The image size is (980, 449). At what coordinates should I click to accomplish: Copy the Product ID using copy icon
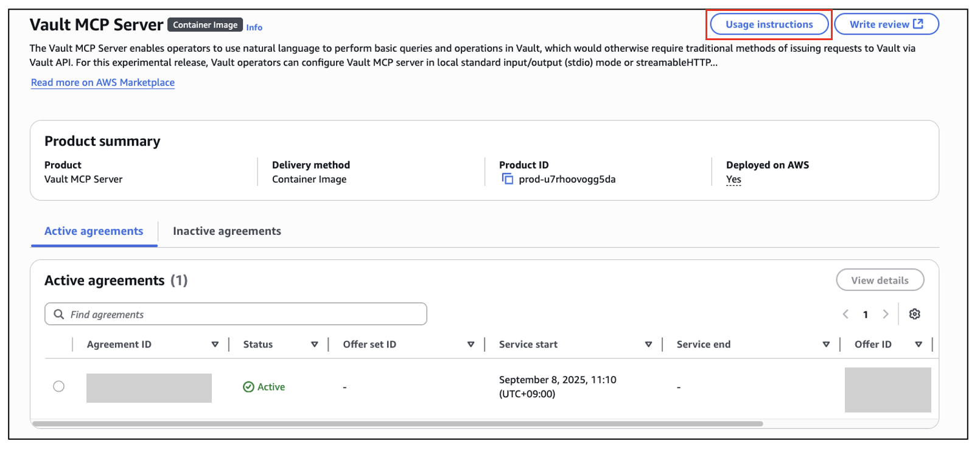click(507, 179)
